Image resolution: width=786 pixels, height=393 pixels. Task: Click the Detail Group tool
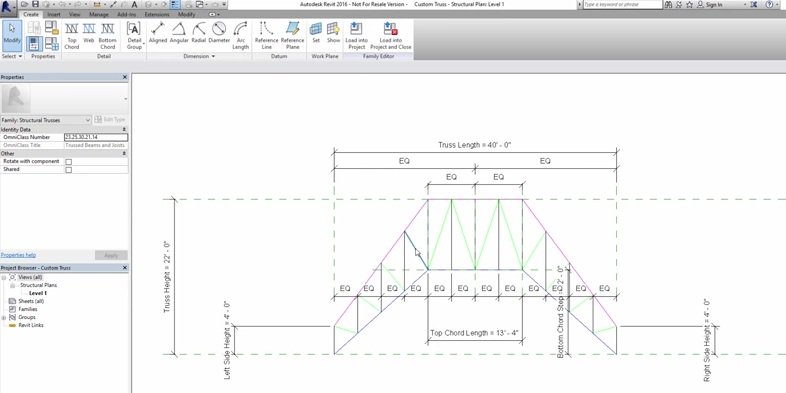(134, 36)
